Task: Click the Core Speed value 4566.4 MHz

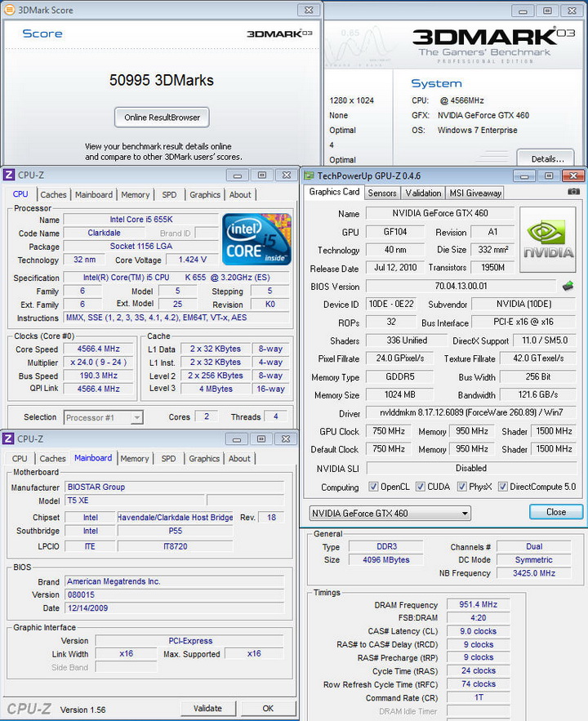Action: (98, 349)
